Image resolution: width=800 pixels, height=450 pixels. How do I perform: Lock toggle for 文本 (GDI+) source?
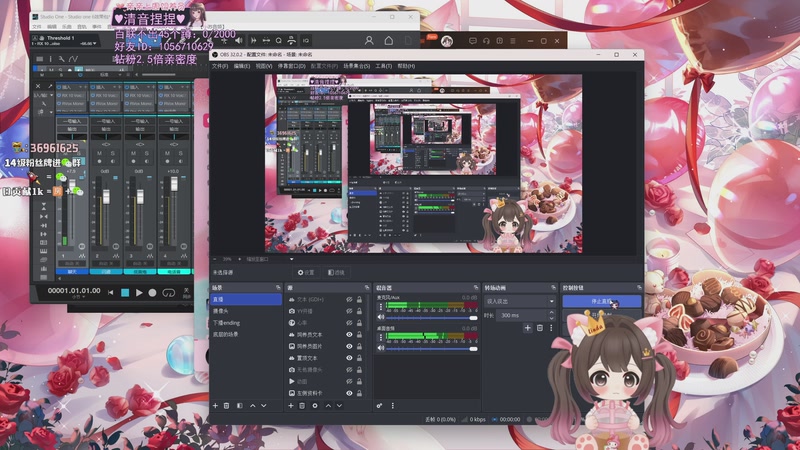tap(359, 299)
